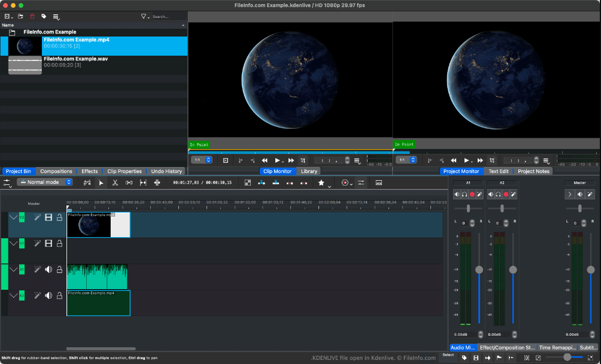Click the red delete icon in Project Bin
Image resolution: width=601 pixels, height=364 pixels.
point(32,16)
